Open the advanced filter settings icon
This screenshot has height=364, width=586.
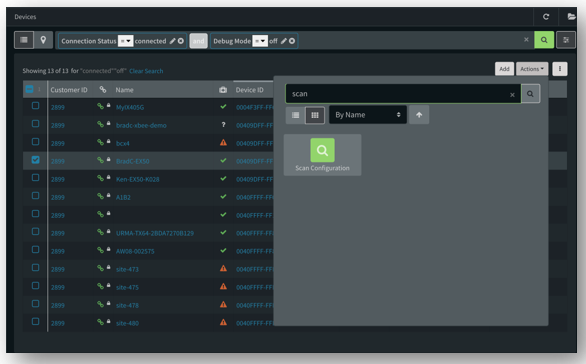[x=566, y=40]
